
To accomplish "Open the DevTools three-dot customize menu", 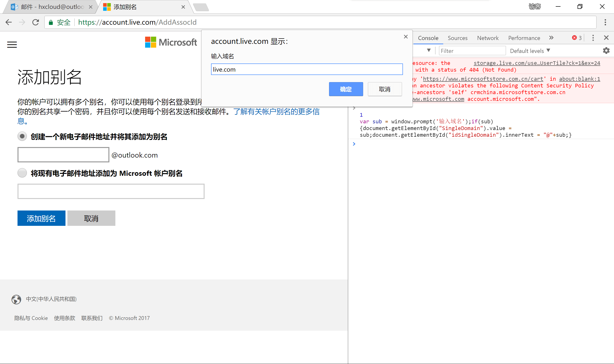I will point(593,38).
